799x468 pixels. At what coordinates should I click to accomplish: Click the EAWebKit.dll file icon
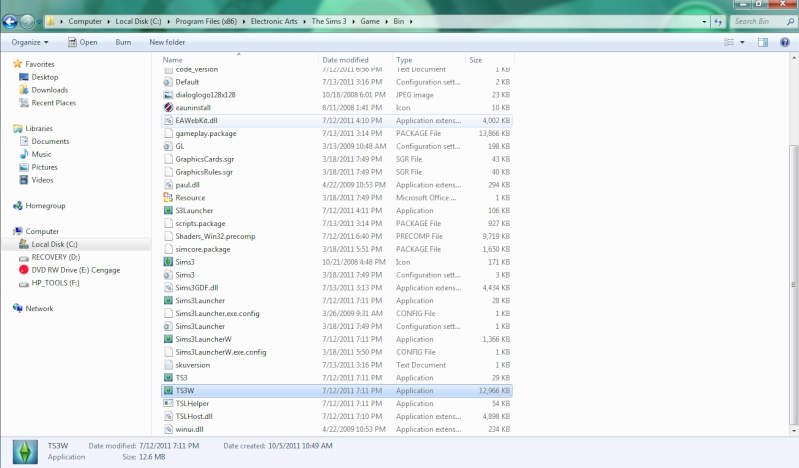point(168,120)
